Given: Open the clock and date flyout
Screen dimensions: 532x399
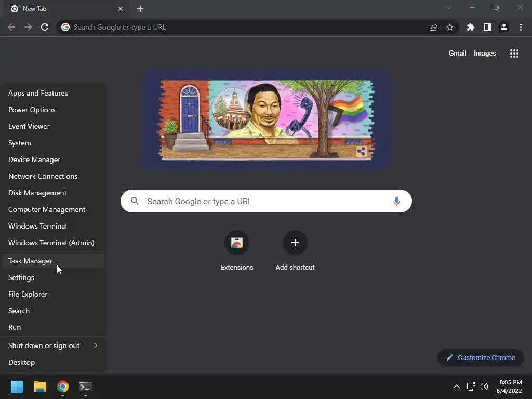Looking at the screenshot, I should point(509,387).
